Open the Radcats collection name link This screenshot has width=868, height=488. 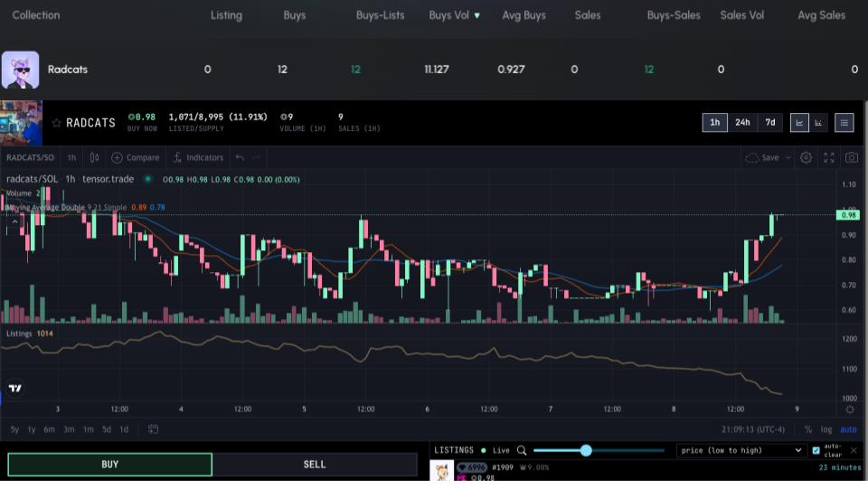(x=68, y=70)
